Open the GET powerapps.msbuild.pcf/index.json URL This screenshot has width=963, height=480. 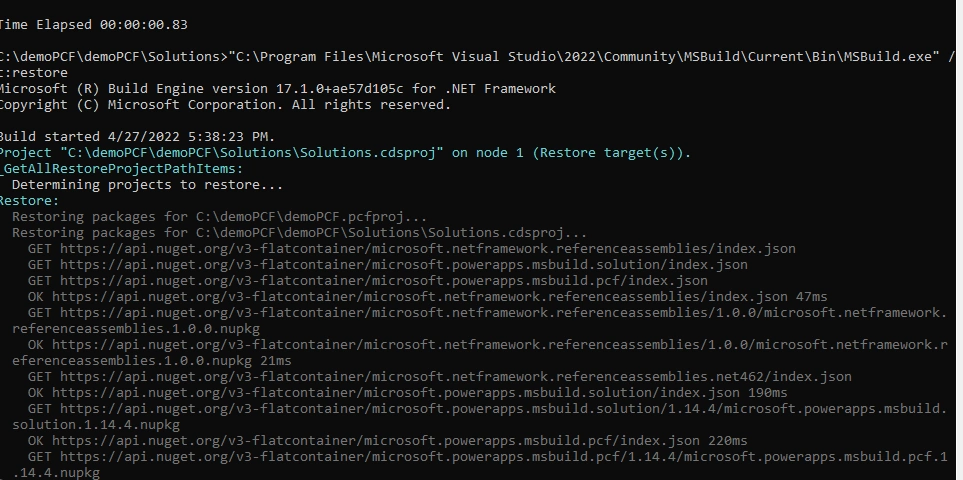(x=384, y=280)
